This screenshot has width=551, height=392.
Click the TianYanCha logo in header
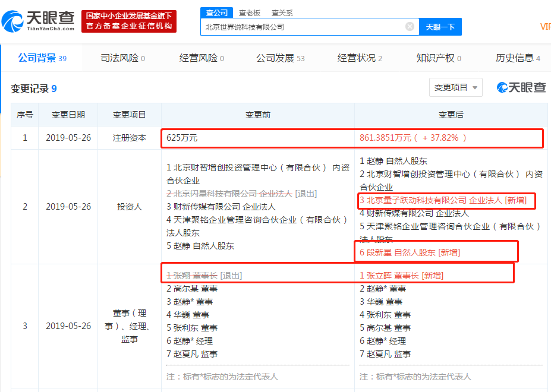[38, 21]
